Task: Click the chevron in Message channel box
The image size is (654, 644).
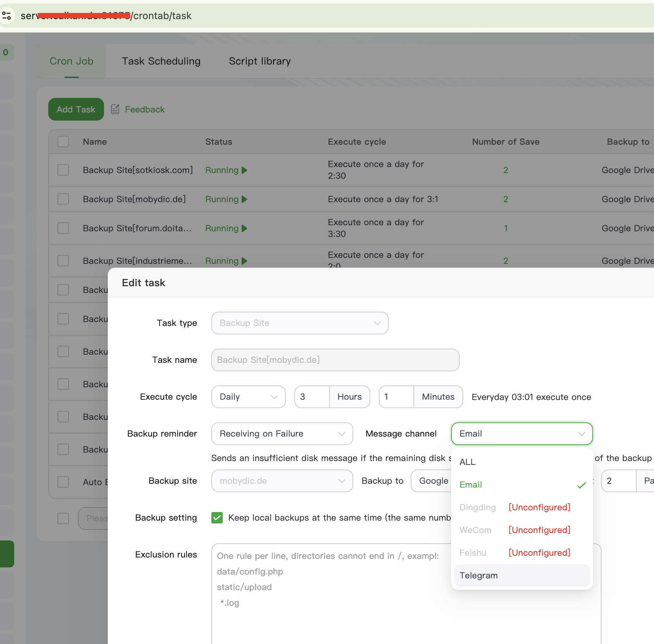Action: [581, 434]
